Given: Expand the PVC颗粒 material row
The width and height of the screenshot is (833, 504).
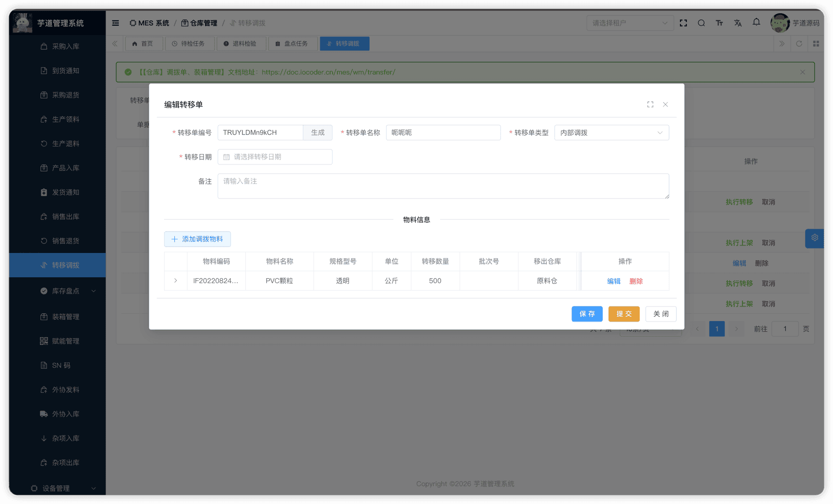Looking at the screenshot, I should click(x=176, y=281).
